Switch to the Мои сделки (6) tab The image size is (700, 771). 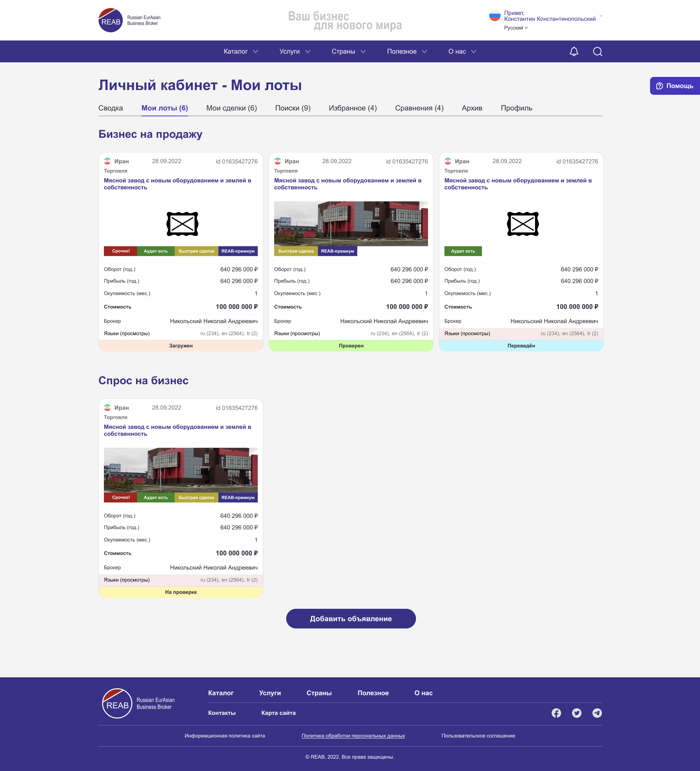(x=232, y=108)
